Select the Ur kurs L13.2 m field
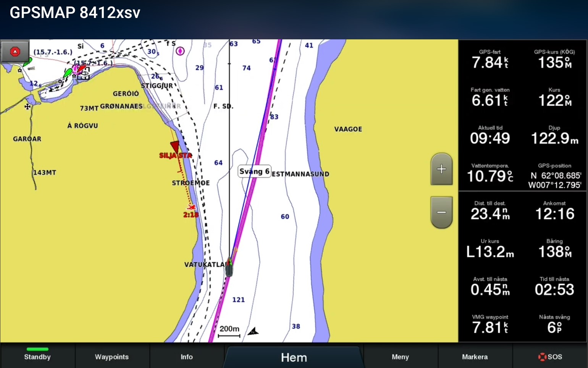The image size is (588, 368). (x=490, y=248)
